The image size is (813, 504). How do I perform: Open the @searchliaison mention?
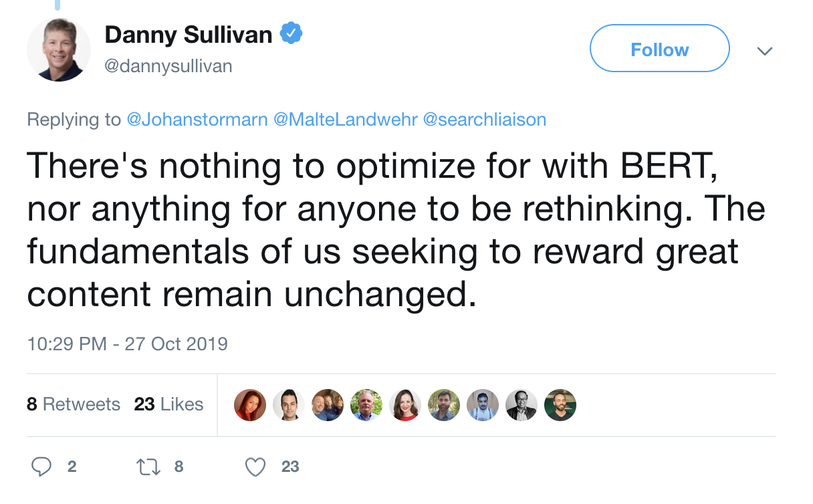(x=485, y=120)
